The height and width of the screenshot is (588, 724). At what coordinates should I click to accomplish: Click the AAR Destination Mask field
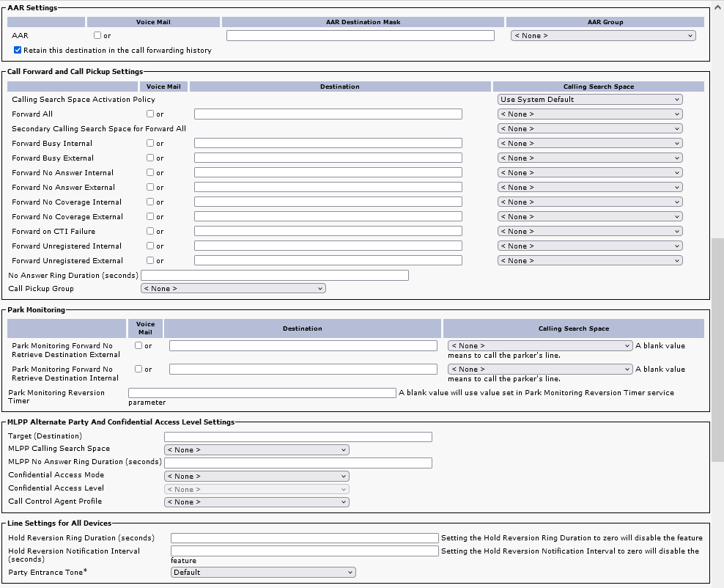coord(360,35)
